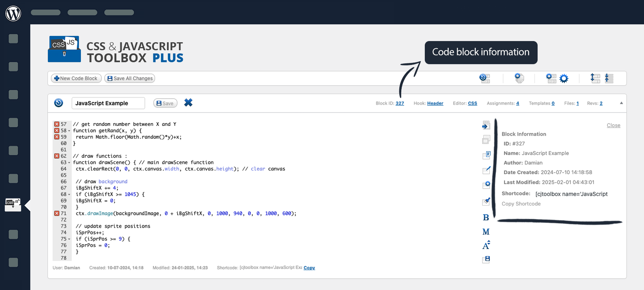Collapse the JavaScript Example code block
This screenshot has height=290, width=644.
[x=621, y=103]
